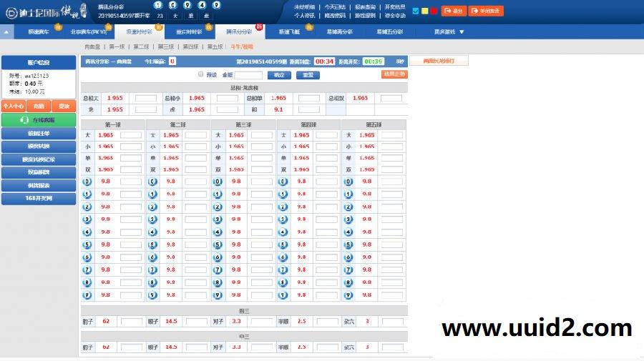The height and width of the screenshot is (361, 644).
Task: Click the 第一球 大 1.965 odds
Action: coord(106,135)
